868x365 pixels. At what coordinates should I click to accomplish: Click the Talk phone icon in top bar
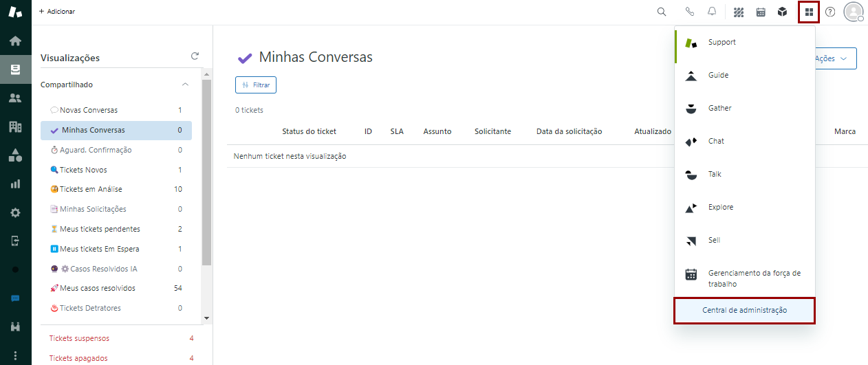click(x=690, y=12)
